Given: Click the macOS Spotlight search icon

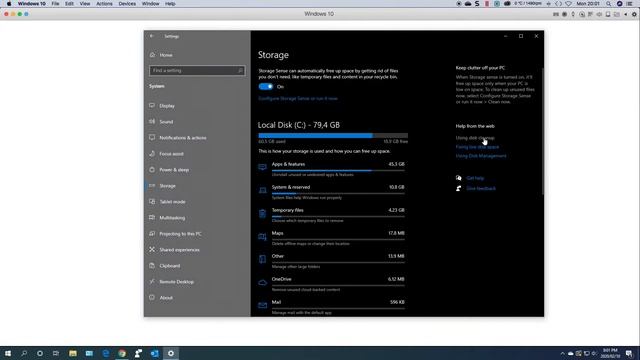Looking at the screenshot, I should coord(608,4).
